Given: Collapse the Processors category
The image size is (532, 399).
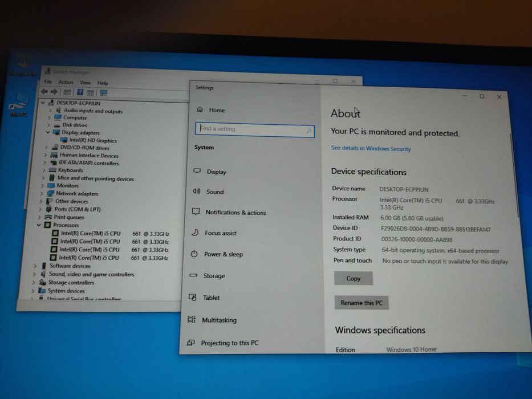Looking at the screenshot, I should click(x=39, y=225).
